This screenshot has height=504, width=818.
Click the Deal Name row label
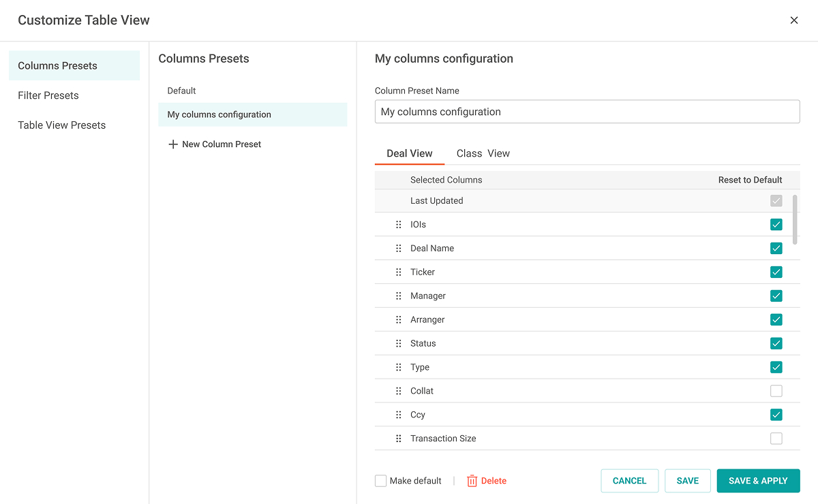pos(432,249)
